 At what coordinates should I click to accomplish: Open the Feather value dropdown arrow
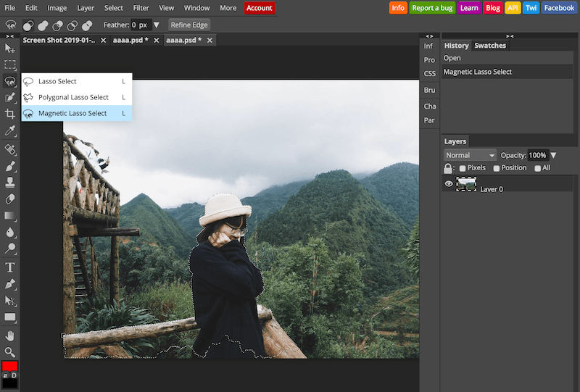pos(157,25)
